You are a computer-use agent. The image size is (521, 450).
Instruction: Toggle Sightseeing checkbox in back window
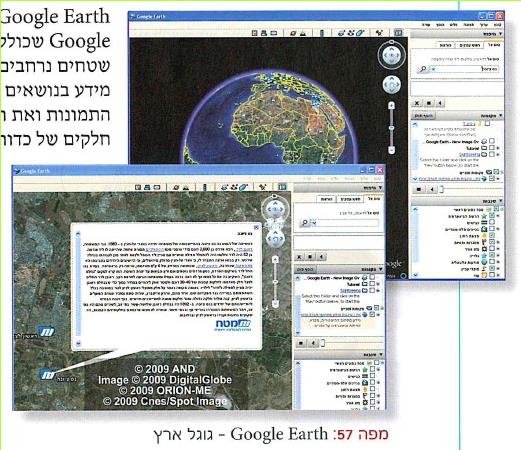(x=491, y=154)
